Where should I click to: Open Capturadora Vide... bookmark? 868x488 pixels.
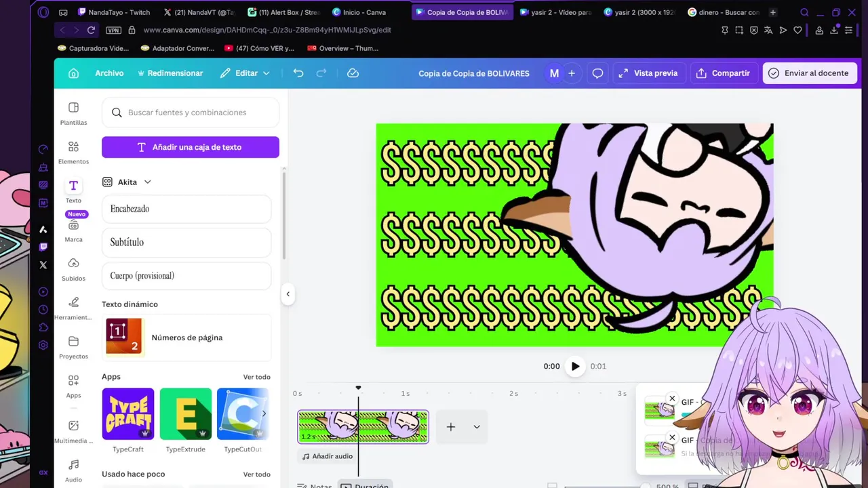point(93,48)
